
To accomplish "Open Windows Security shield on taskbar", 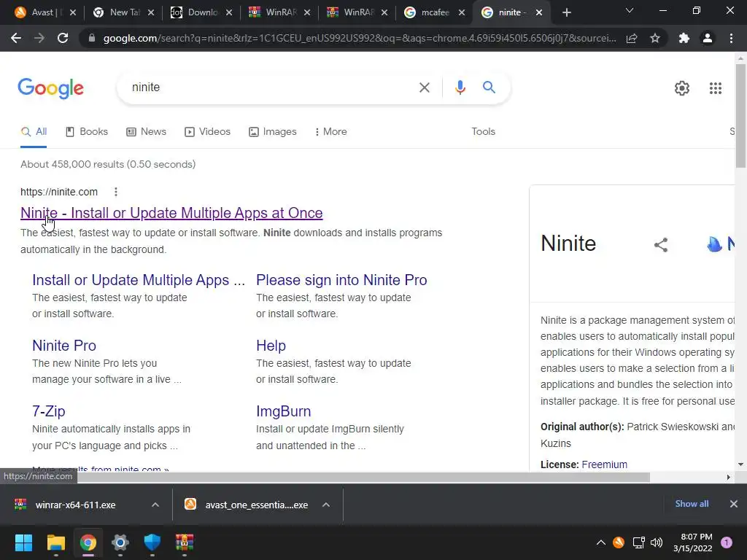I will click(x=152, y=542).
